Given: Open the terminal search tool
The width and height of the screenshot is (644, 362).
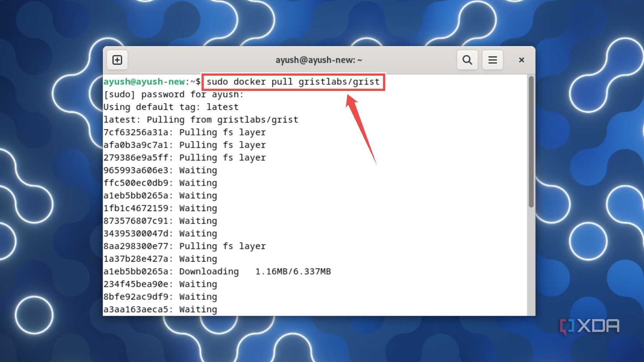Looking at the screenshot, I should [x=467, y=60].
